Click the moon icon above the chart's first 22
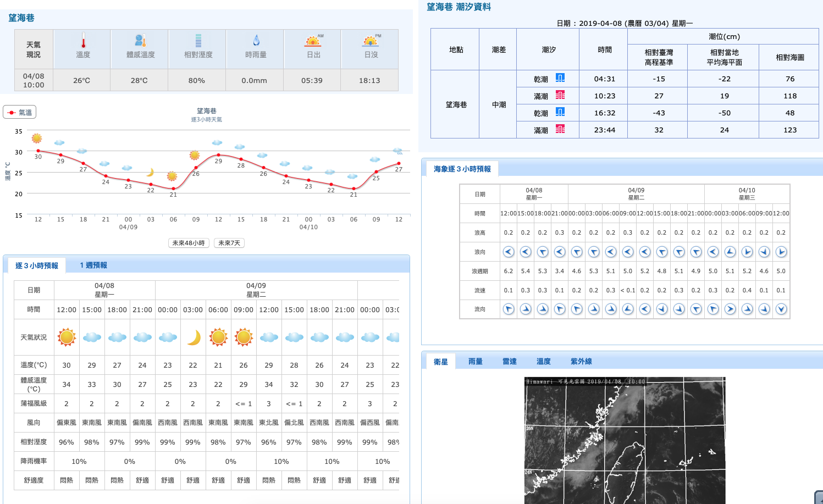Viewport: 823px width, 504px height. (x=150, y=173)
